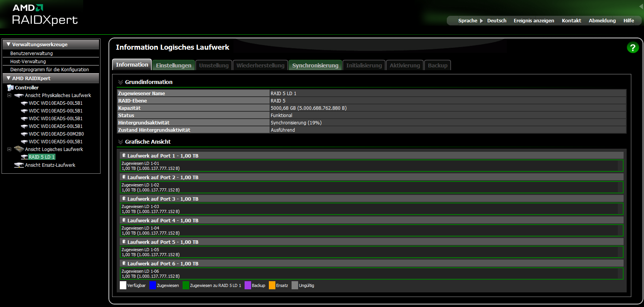Open the Kontakt link
This screenshot has width=644, height=307.
571,21
